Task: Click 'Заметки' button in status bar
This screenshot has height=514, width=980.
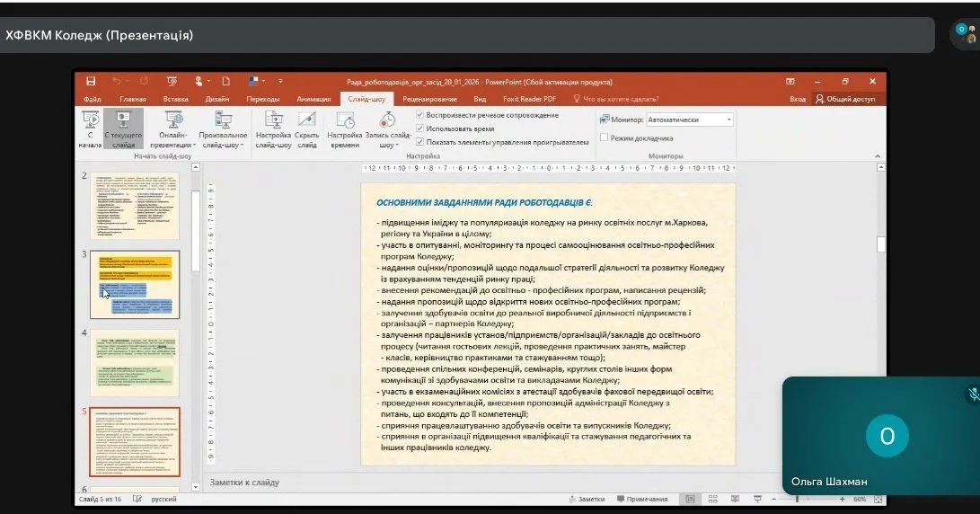Action: (586, 499)
